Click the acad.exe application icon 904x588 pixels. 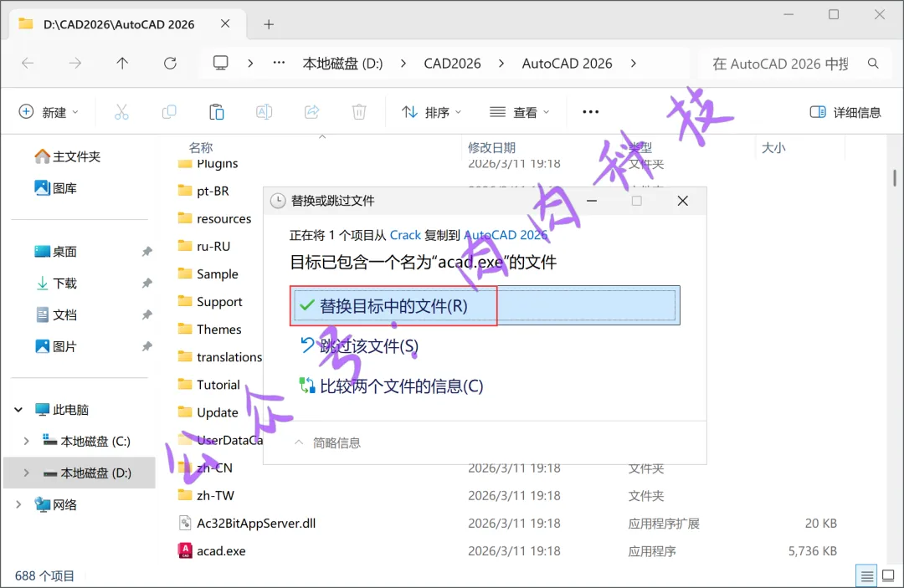click(x=185, y=550)
